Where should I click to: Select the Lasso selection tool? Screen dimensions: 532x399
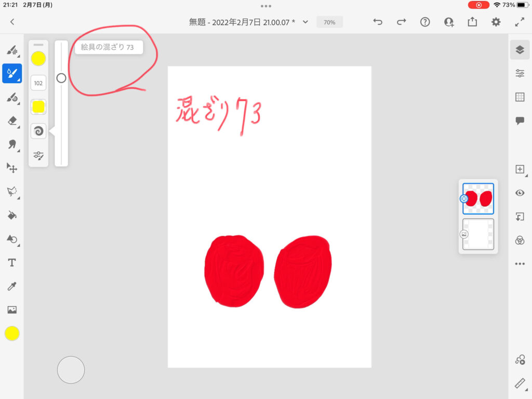(12, 192)
